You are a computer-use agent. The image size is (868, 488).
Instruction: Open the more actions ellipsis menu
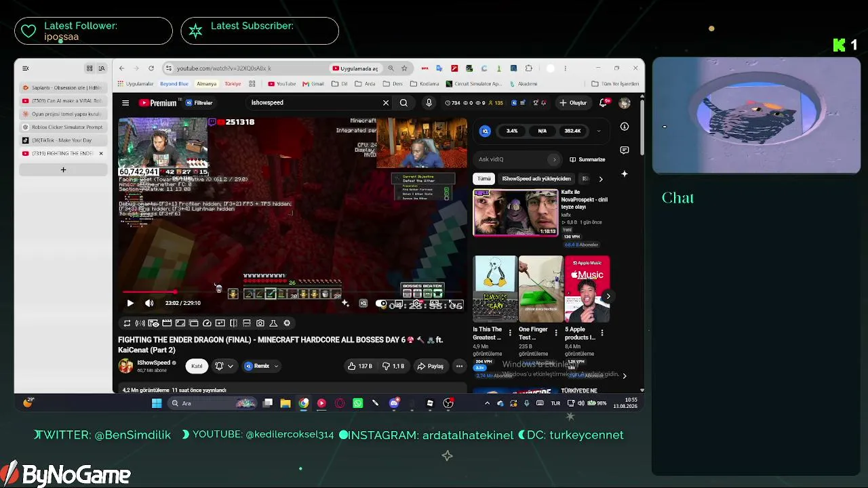[x=459, y=366]
